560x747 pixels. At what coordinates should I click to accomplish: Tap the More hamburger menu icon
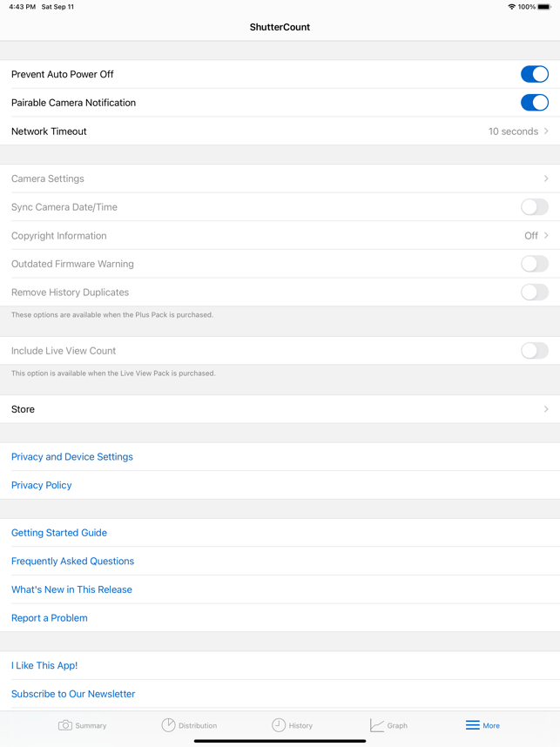[x=472, y=725]
